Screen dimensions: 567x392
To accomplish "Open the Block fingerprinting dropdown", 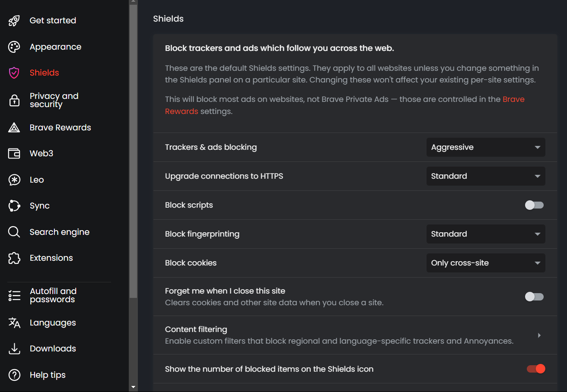I will [x=486, y=234].
